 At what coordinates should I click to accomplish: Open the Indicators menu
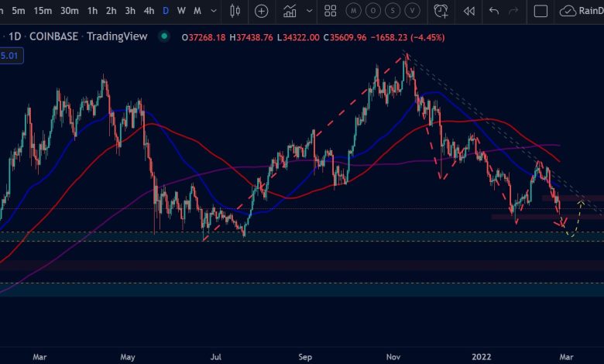coord(290,11)
